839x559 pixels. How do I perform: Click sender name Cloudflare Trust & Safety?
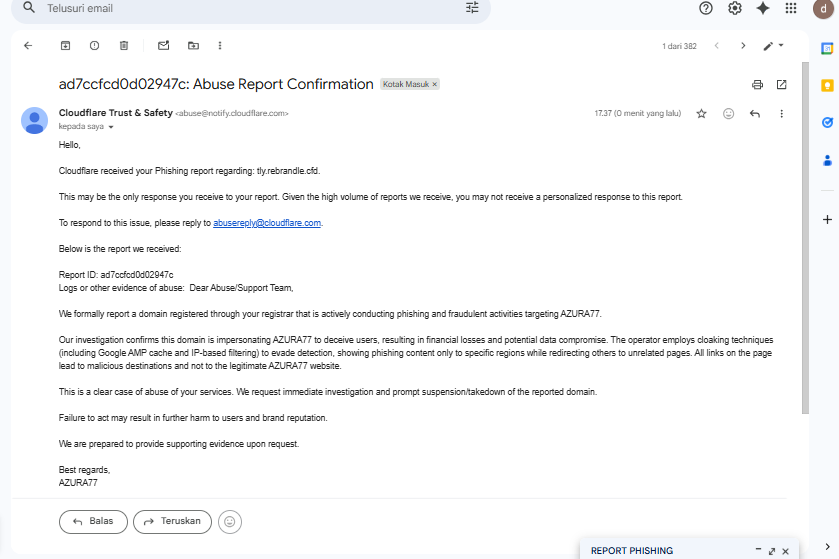(116, 113)
